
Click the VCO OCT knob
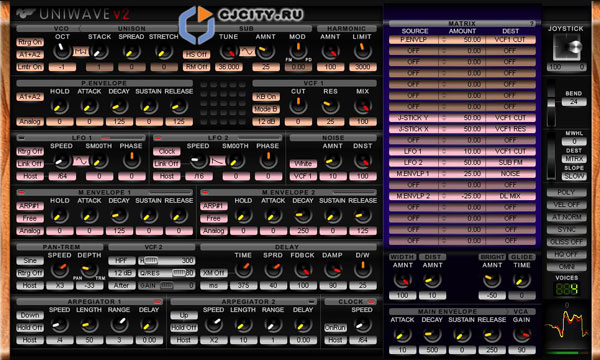coord(62,51)
